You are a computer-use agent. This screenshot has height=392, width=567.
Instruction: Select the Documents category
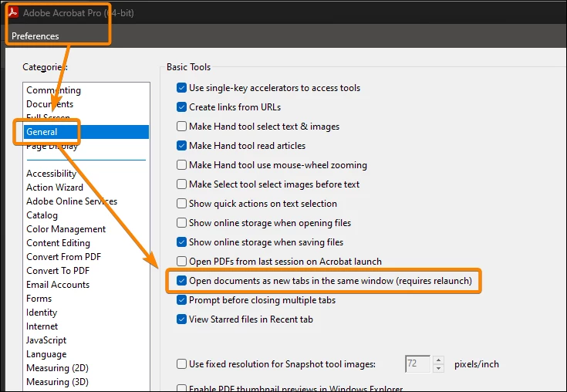pyautogui.click(x=50, y=104)
